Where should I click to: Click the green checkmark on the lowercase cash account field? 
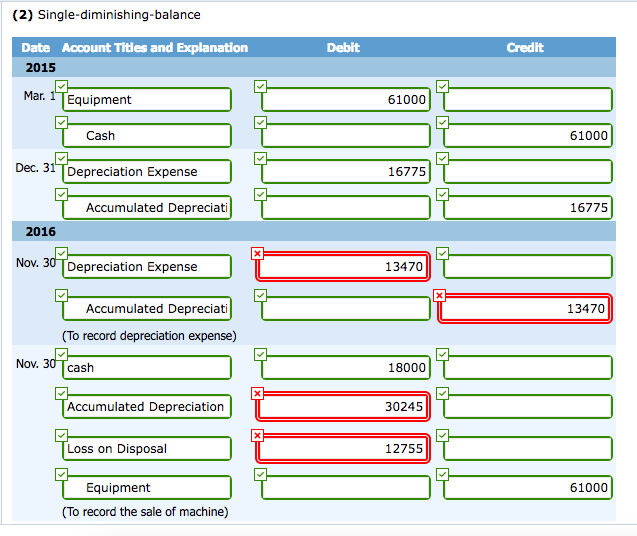62,354
